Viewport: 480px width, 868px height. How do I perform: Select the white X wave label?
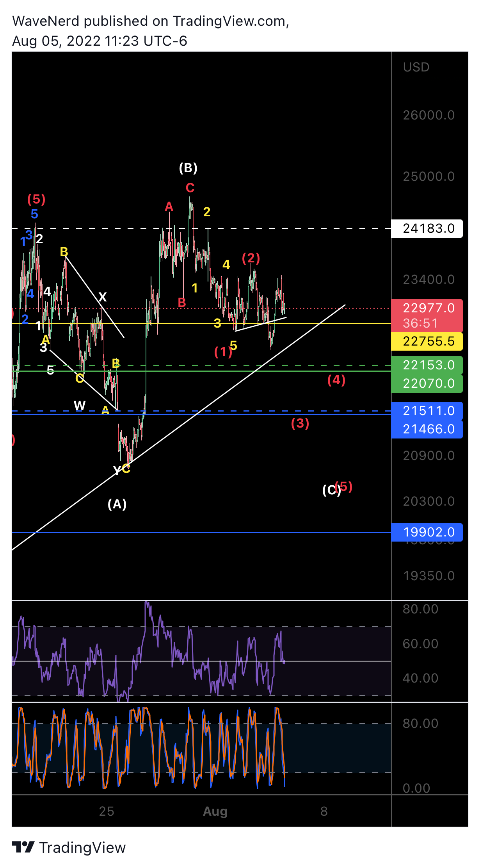102,297
